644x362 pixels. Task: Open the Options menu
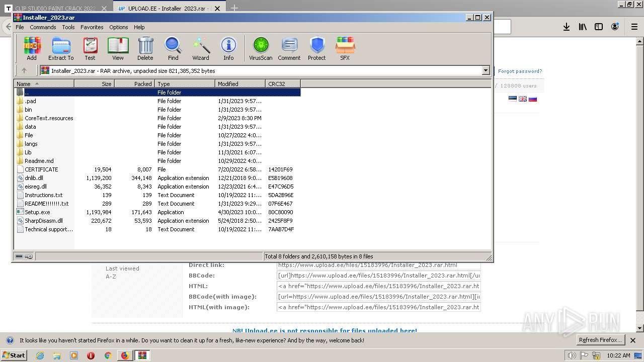click(x=119, y=27)
